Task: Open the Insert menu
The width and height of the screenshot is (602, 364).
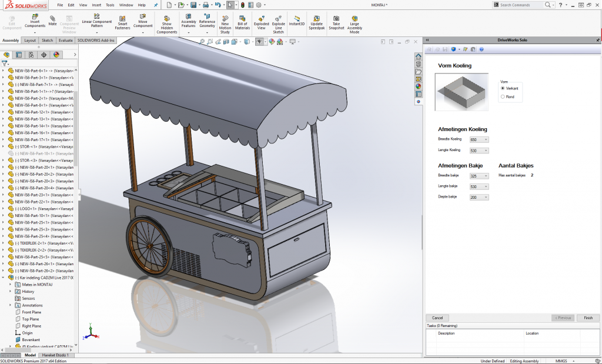Action: point(97,5)
